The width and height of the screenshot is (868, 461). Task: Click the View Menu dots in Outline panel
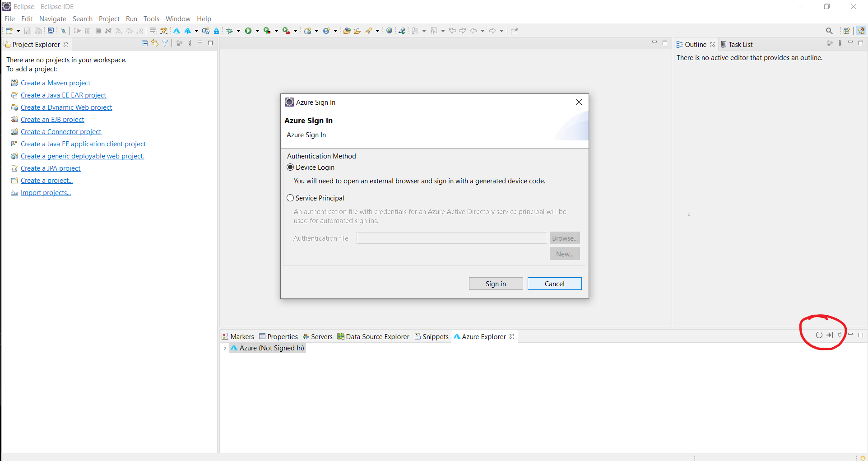tap(840, 43)
